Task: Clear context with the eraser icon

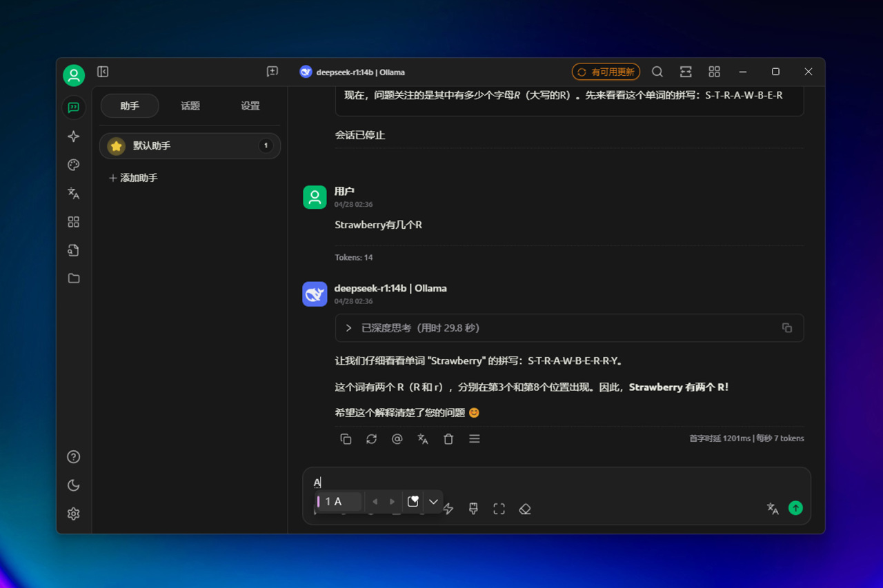Action: coord(525,509)
